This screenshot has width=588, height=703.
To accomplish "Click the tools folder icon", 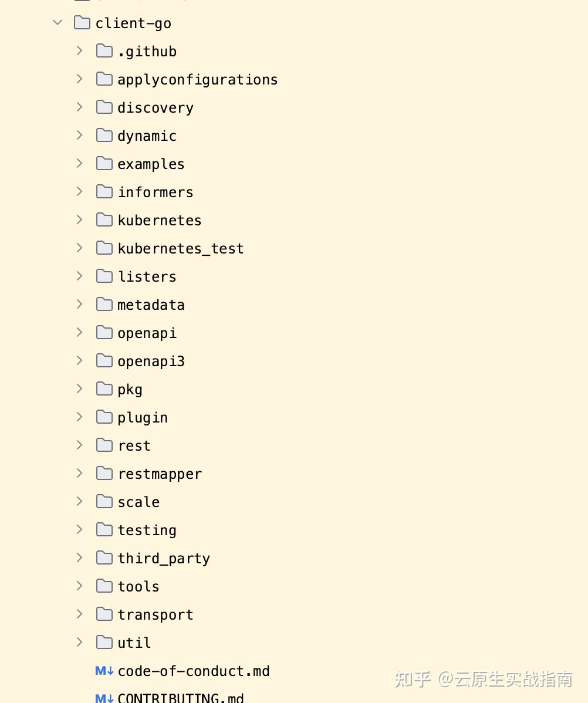I will pos(104,586).
